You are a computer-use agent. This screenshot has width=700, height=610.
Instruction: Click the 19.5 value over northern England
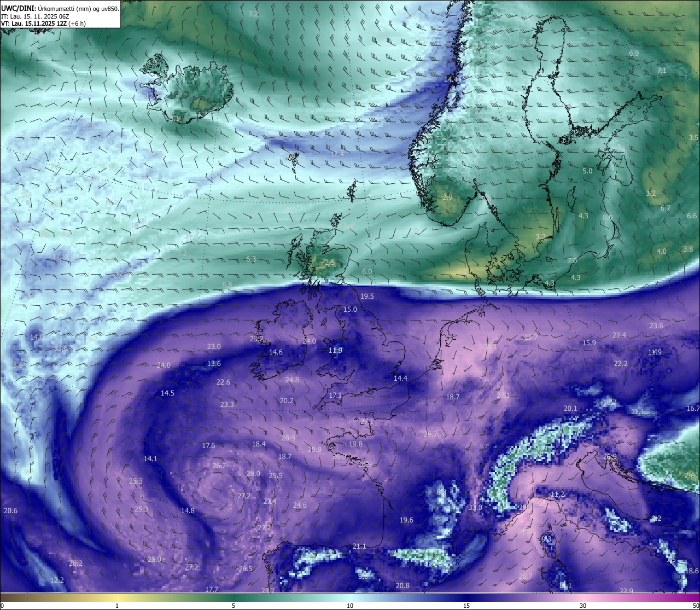(x=367, y=296)
